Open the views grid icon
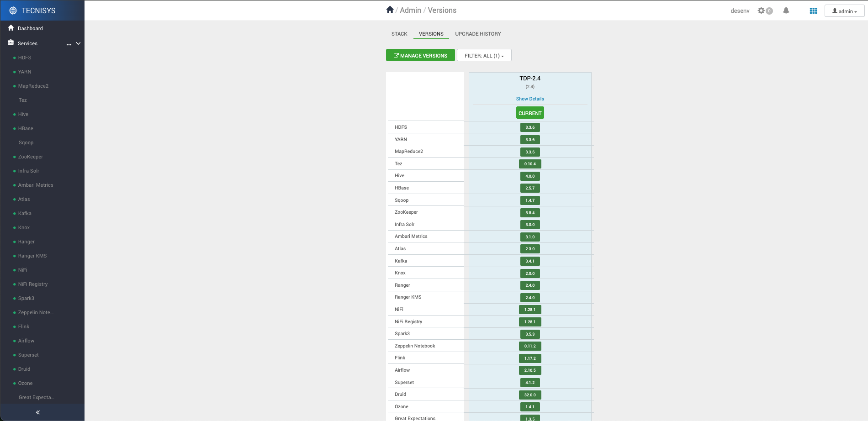 [x=813, y=11]
